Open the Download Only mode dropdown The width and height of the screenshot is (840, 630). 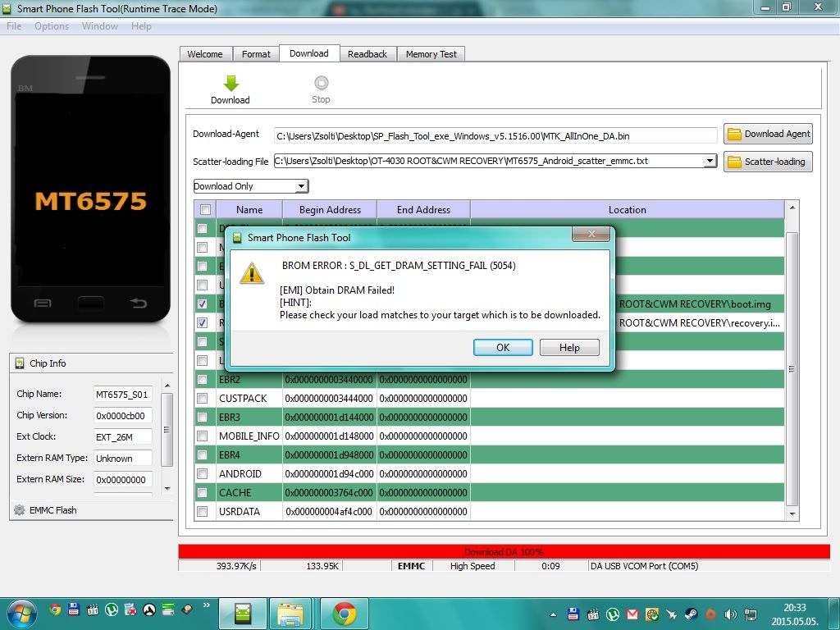pos(302,186)
